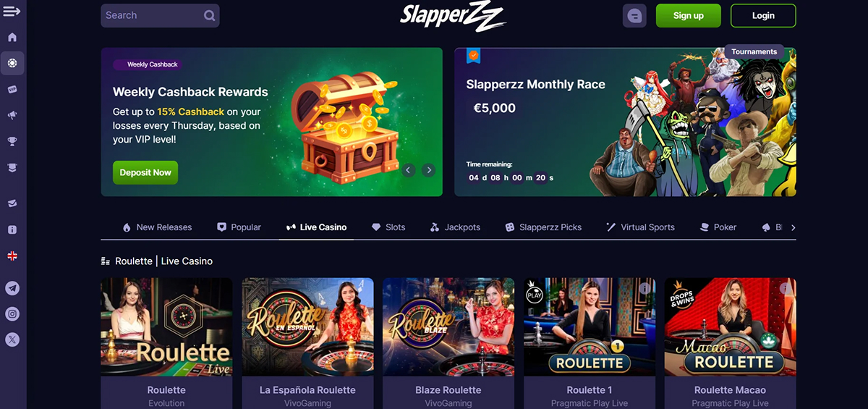Image resolution: width=868 pixels, height=409 pixels.
Task: Open the Blaze Roulette game thumbnail
Action: pos(448,326)
